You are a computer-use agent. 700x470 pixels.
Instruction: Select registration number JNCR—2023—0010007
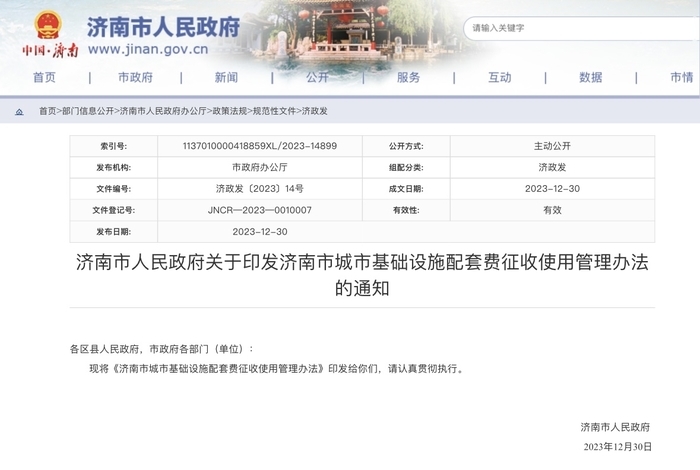260,210
